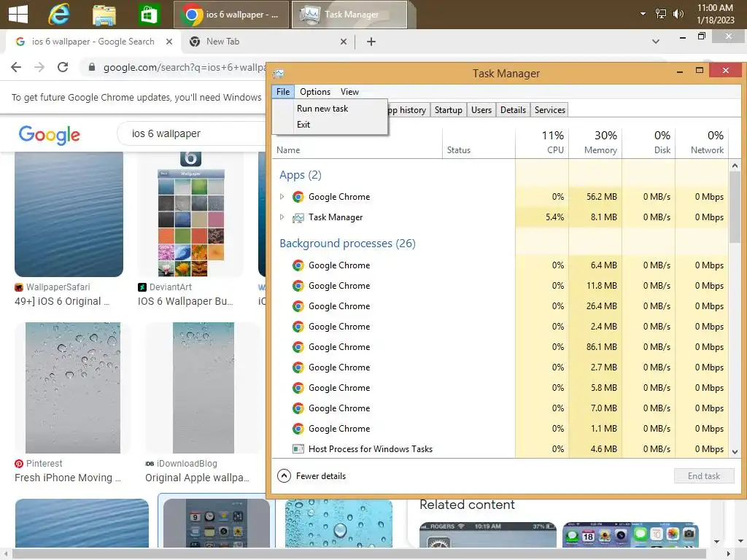This screenshot has height=560, width=747.
Task: Choose Exit from the File menu
Action: pos(330,124)
